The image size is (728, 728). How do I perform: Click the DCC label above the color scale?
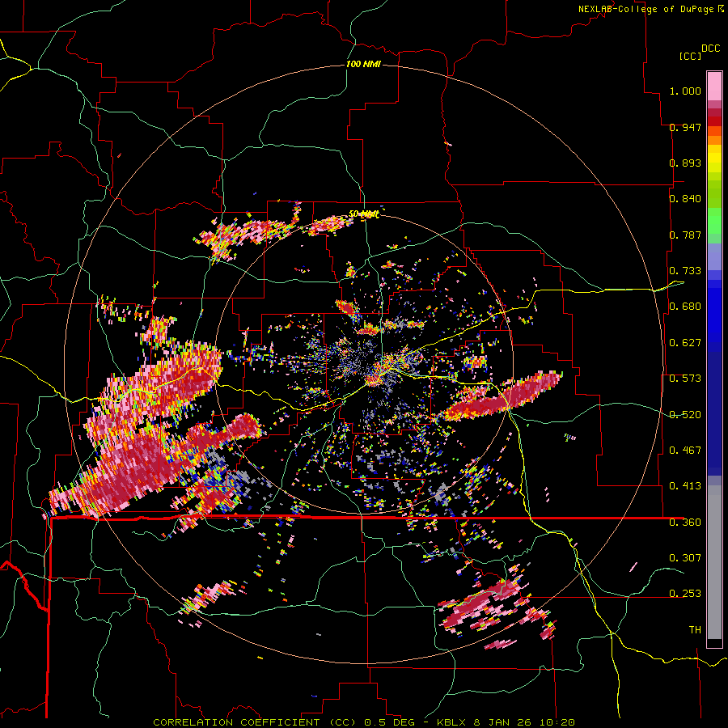tap(710, 49)
